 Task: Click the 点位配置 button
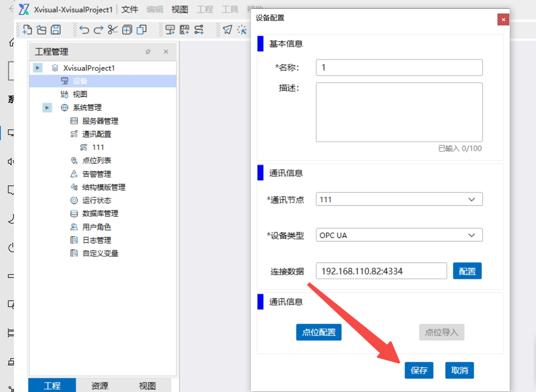pyautogui.click(x=319, y=332)
